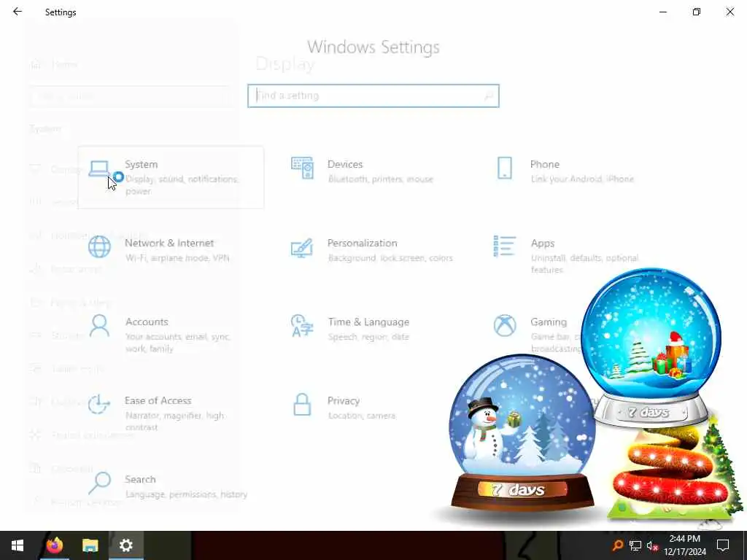Click into the Find a setting field
Viewport: 747px width, 560px height.
(373, 96)
